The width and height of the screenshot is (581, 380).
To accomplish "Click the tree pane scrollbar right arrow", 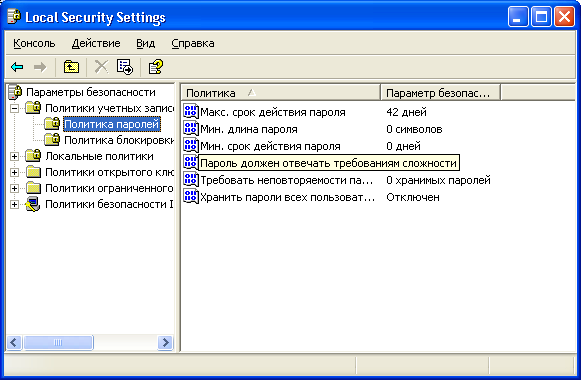I will tap(165, 343).
